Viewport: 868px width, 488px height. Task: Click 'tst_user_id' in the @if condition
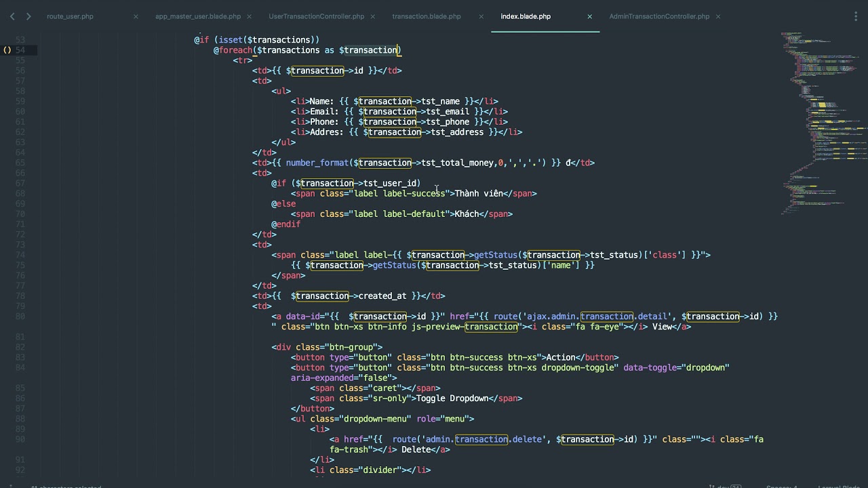click(390, 183)
